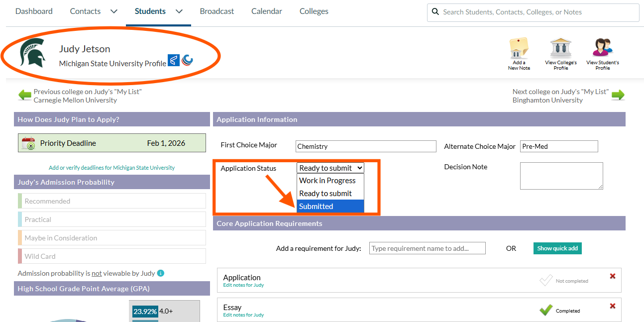Click the requirement name input field
The width and height of the screenshot is (644, 322).
coord(428,248)
